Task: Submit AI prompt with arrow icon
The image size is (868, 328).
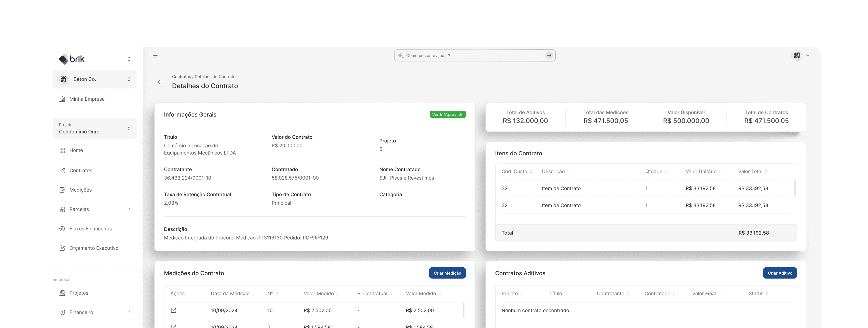Action: click(x=549, y=56)
